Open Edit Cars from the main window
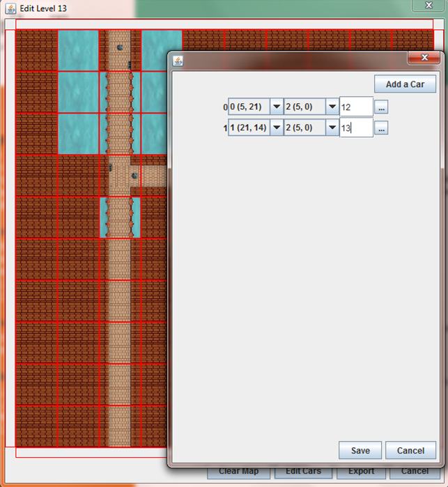The width and height of the screenshot is (448, 487). (303, 472)
